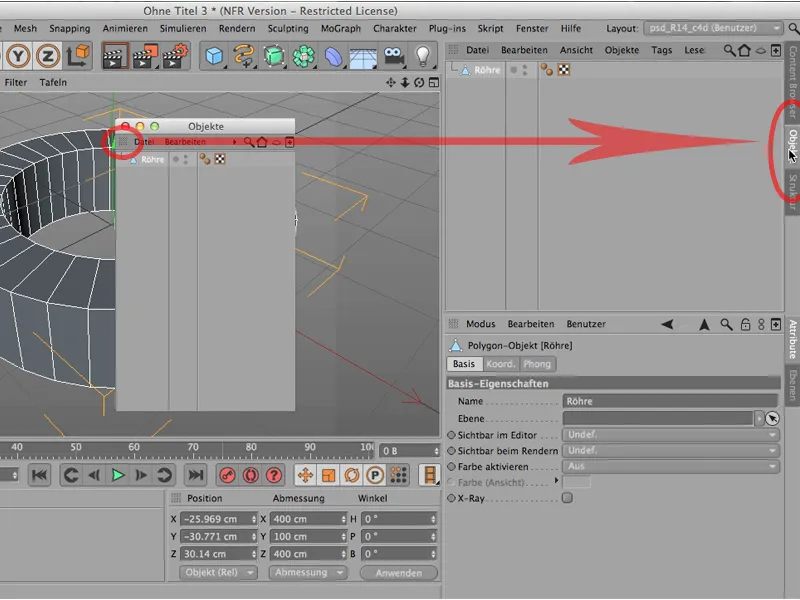Image resolution: width=800 pixels, height=600 pixels.
Task: Click the Farbe (Ansicht) color swatch
Action: point(577,482)
